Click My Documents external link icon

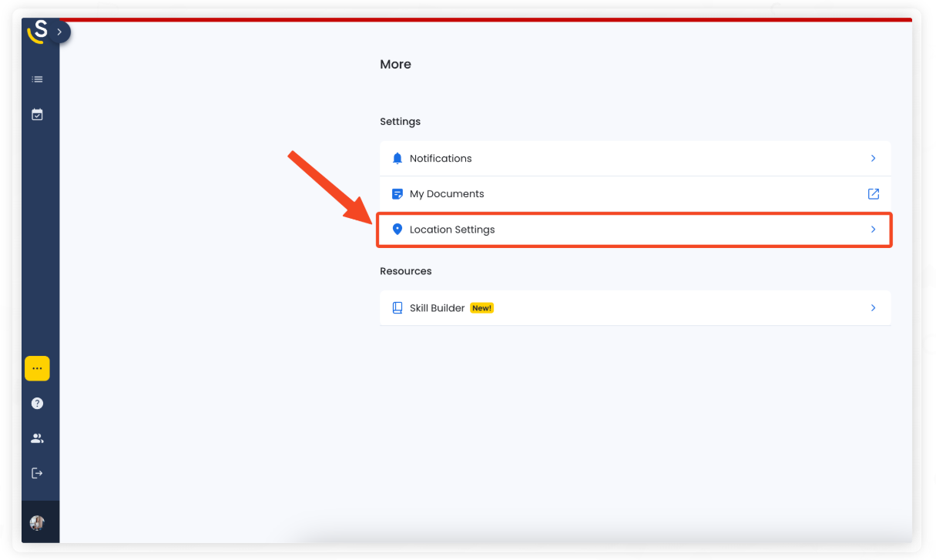873,194
